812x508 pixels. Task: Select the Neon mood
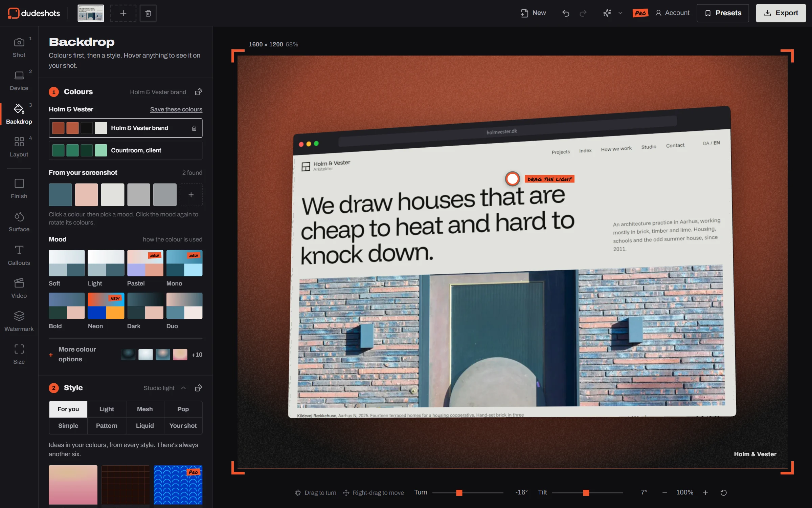tap(106, 311)
